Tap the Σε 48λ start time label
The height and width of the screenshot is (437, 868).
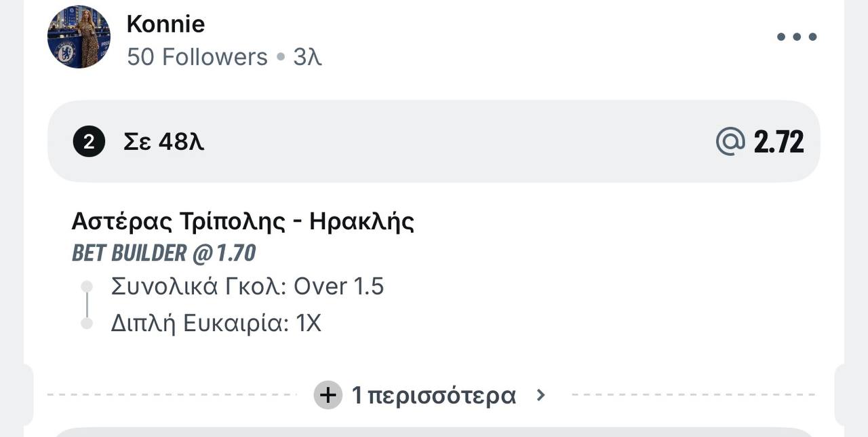pyautogui.click(x=163, y=142)
